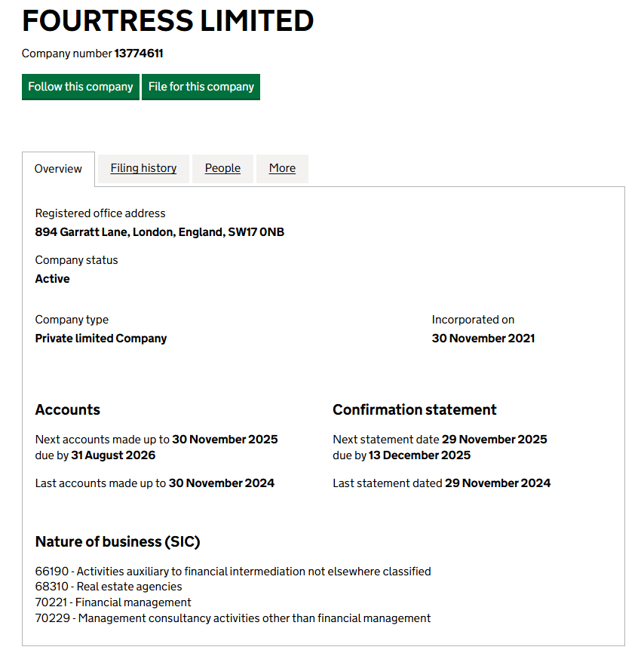Select the More tab

(282, 168)
